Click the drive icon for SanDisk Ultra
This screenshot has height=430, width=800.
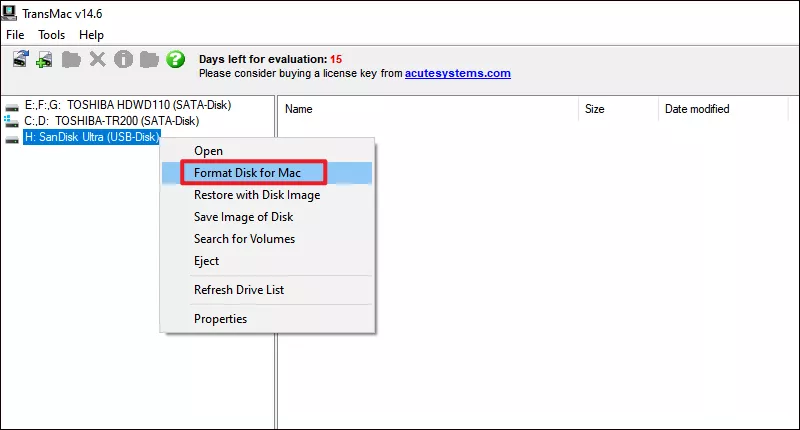pyautogui.click(x=12, y=139)
